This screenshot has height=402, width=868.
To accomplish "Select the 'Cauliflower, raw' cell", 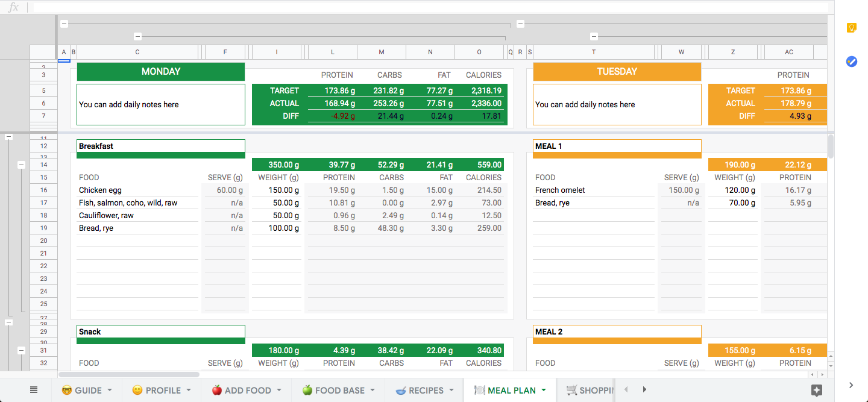I will 137,215.
